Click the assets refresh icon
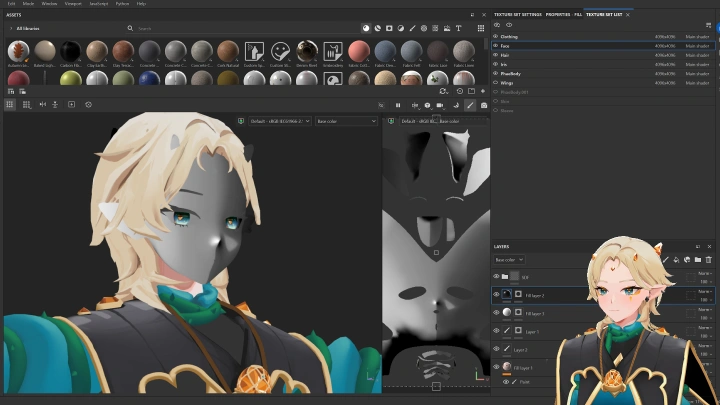The image size is (720, 405). (x=443, y=91)
